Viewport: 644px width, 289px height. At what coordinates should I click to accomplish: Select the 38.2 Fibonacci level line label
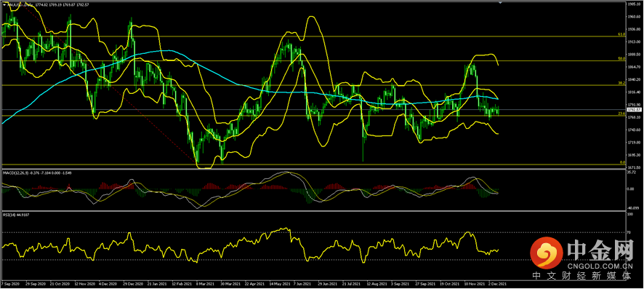(621, 83)
